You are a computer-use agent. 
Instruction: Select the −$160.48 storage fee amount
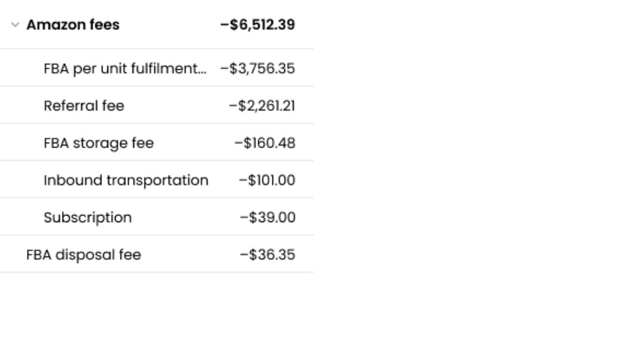[x=265, y=143]
